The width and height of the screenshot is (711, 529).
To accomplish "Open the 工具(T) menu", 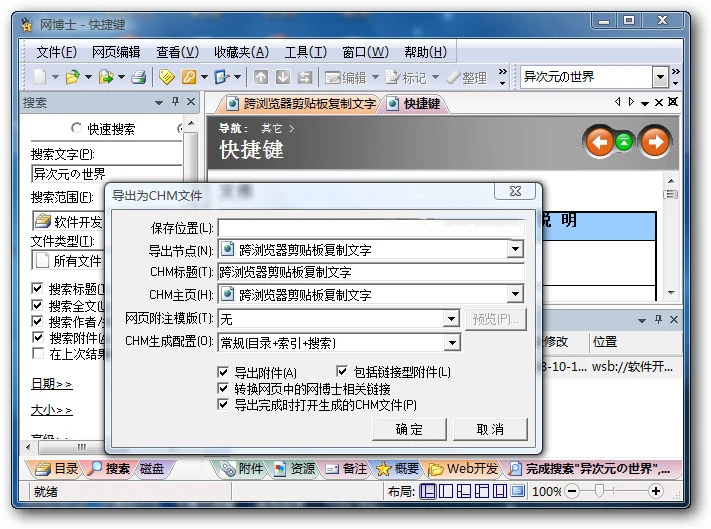I will click(x=306, y=52).
